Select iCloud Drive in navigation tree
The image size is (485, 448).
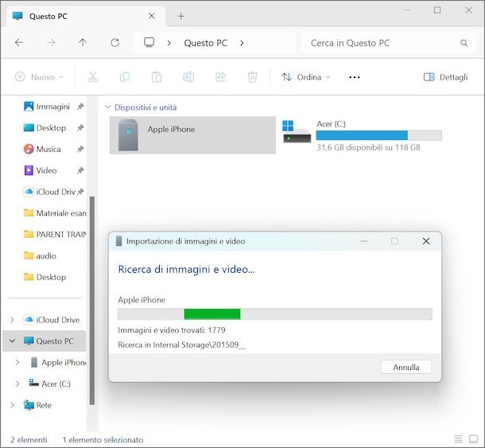pos(52,320)
